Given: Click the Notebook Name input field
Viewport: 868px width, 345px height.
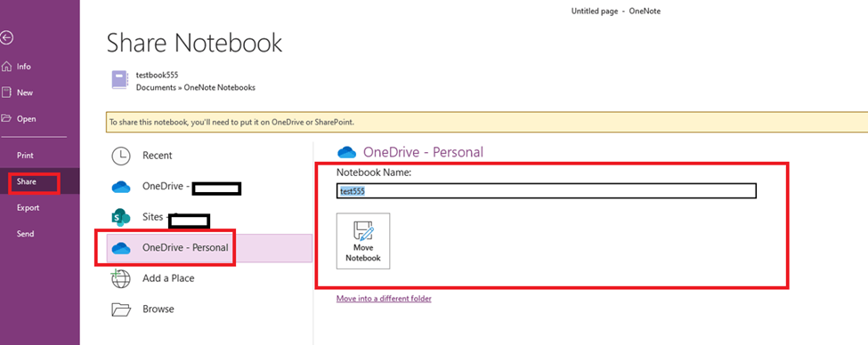Looking at the screenshot, I should click(x=546, y=191).
